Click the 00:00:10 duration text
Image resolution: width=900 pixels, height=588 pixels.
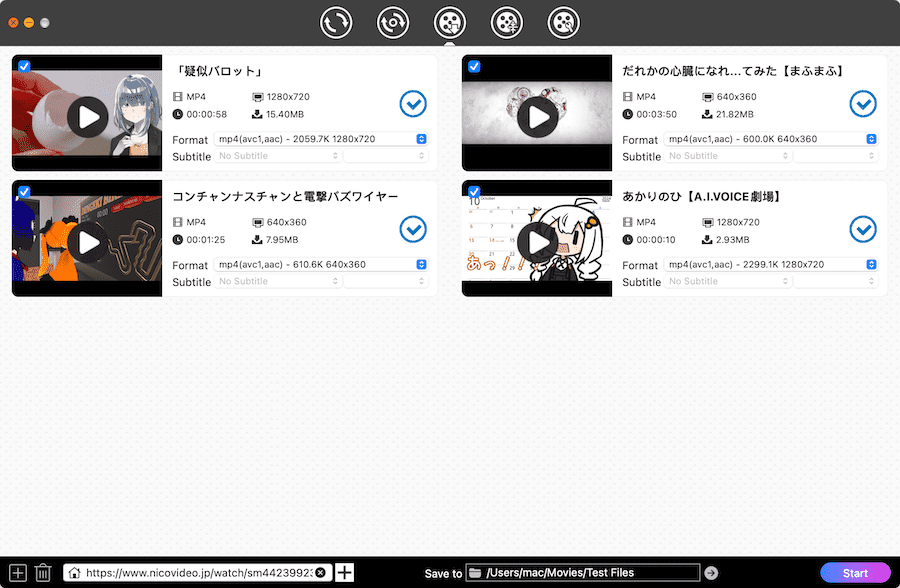[656, 239]
